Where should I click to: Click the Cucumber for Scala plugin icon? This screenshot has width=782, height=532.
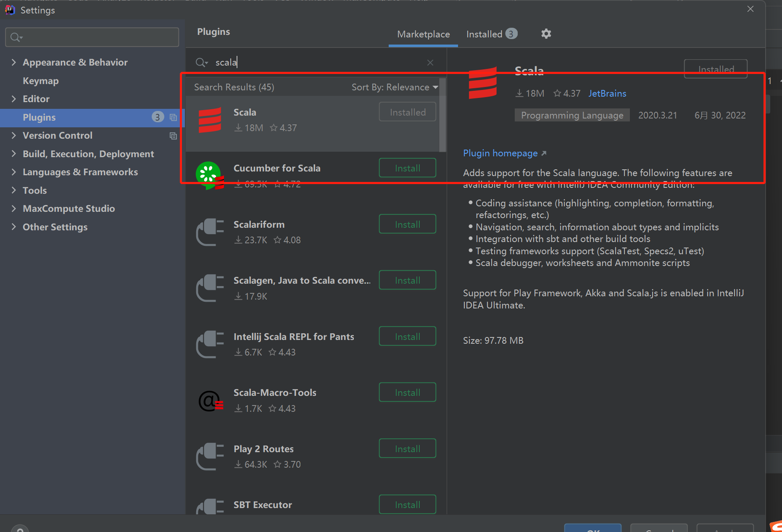point(210,176)
